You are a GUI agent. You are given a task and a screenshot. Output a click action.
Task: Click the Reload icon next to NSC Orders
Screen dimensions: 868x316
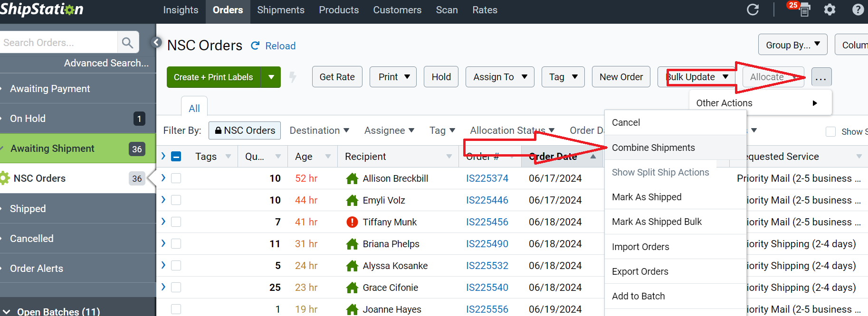[x=255, y=46]
